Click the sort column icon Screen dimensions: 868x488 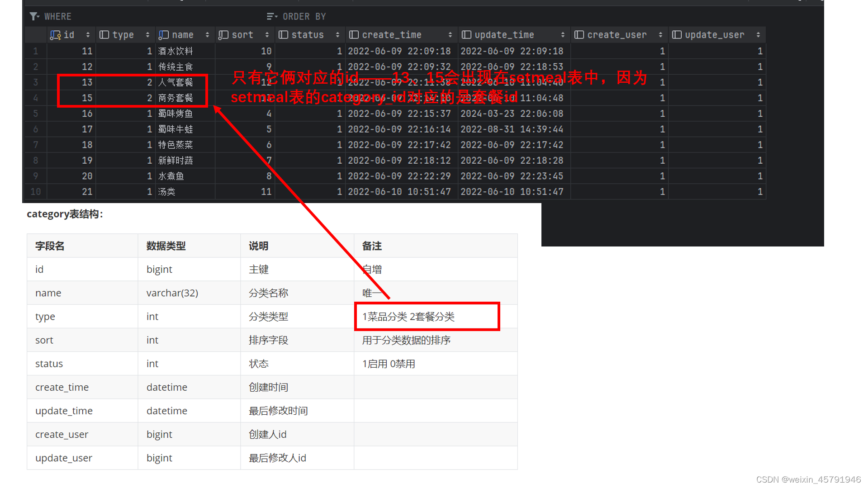click(223, 35)
